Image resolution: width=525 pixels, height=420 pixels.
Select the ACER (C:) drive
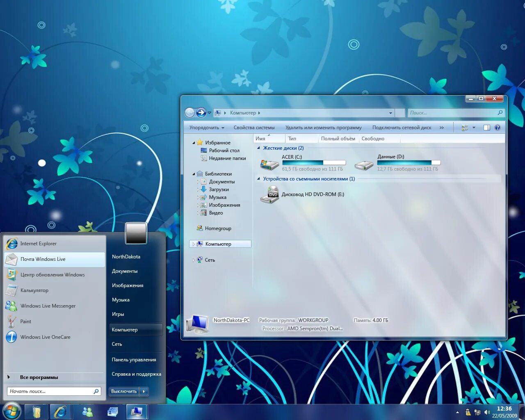click(303, 163)
